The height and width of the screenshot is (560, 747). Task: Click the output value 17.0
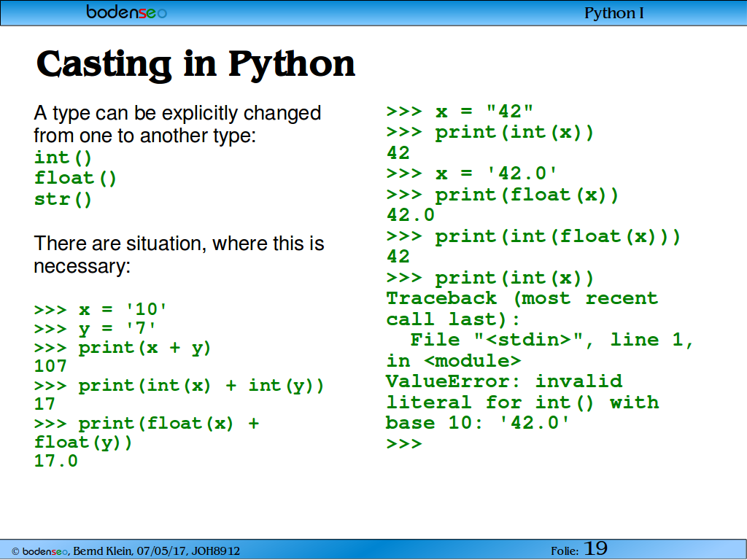[x=55, y=461]
